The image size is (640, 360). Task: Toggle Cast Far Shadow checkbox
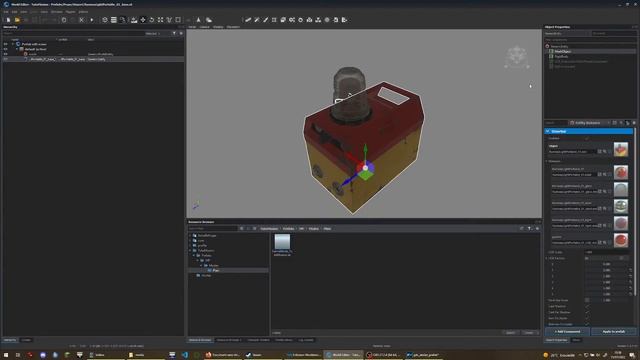point(587,312)
